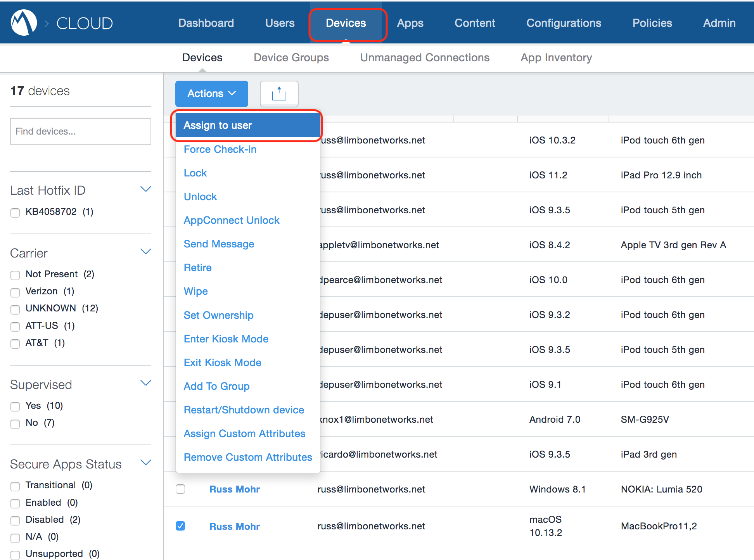Select Wipe from Actions menu

[195, 291]
